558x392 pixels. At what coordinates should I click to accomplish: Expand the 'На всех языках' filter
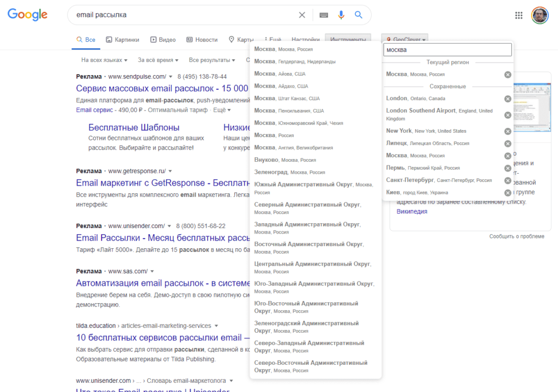[104, 60]
